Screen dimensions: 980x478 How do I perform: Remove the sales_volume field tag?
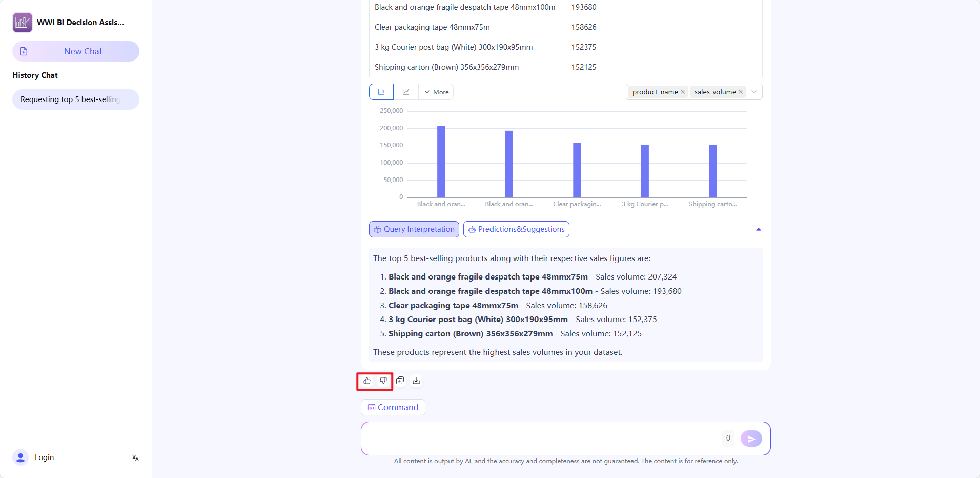(741, 92)
